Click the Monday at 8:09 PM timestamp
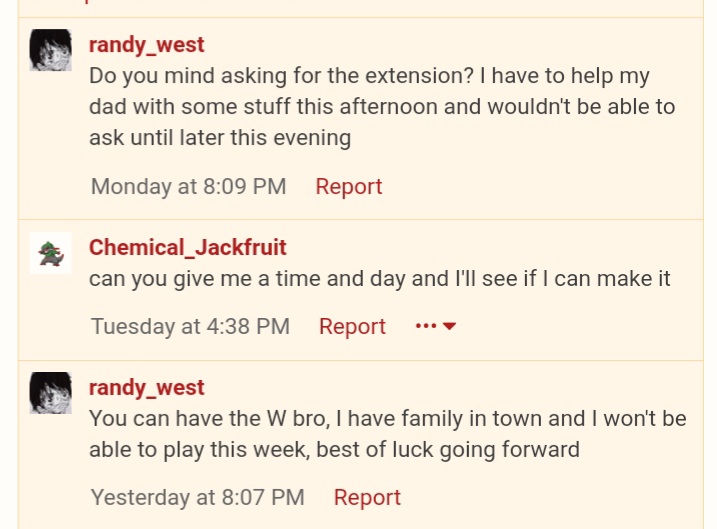The image size is (717, 529). click(x=188, y=187)
